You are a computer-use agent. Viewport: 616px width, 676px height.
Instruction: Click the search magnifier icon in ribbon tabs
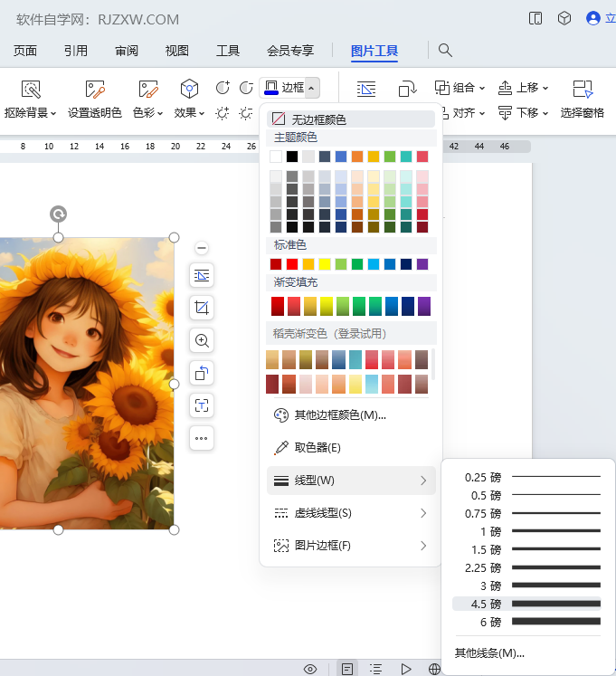point(445,51)
